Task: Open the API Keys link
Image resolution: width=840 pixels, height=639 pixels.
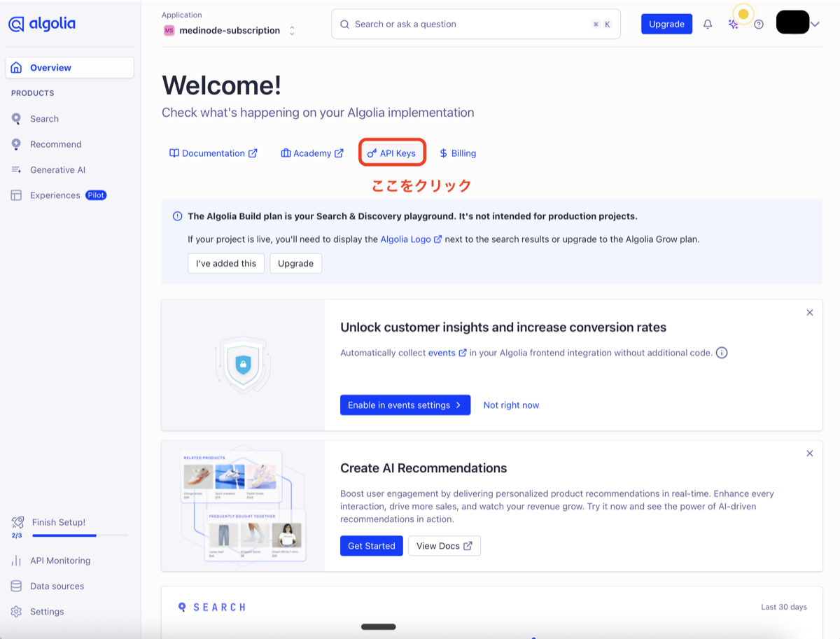Action: (x=392, y=153)
